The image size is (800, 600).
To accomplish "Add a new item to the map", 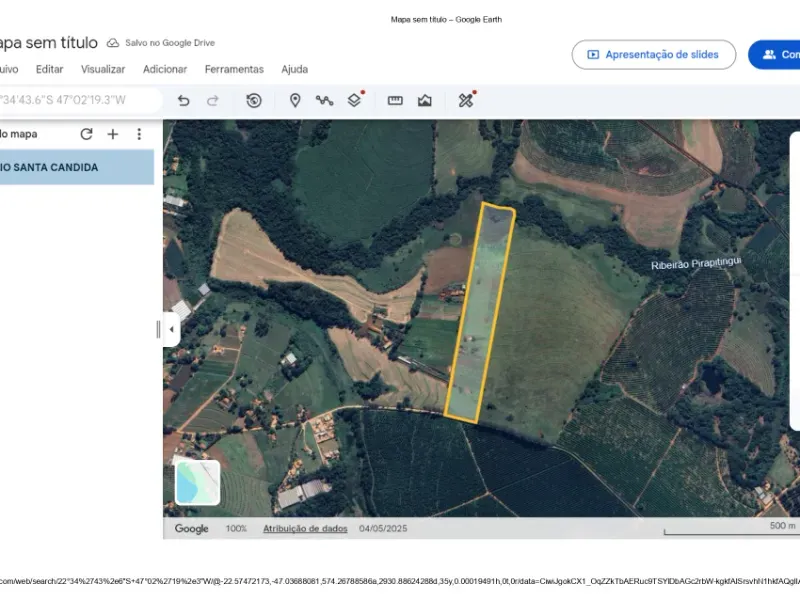I will [x=112, y=133].
